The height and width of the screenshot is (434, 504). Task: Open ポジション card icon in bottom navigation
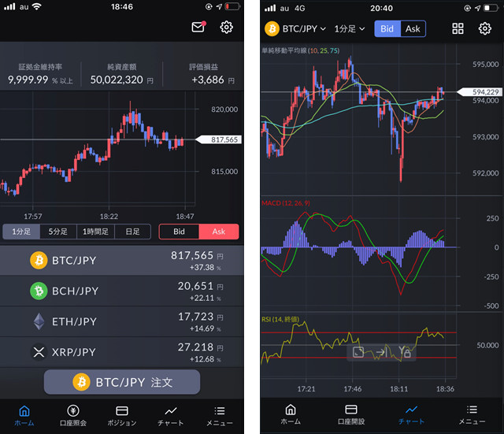(x=122, y=415)
